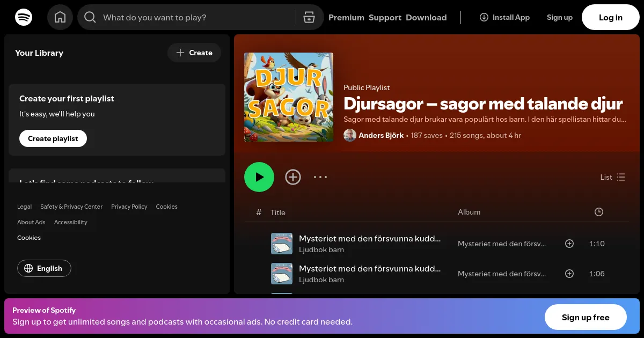Click the Install App download icon
Screen dimensions: 644x338
point(484,17)
